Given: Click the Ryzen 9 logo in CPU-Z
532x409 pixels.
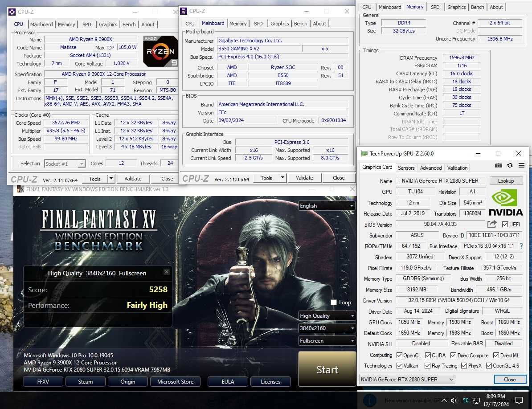Looking at the screenshot, I should (160, 51).
